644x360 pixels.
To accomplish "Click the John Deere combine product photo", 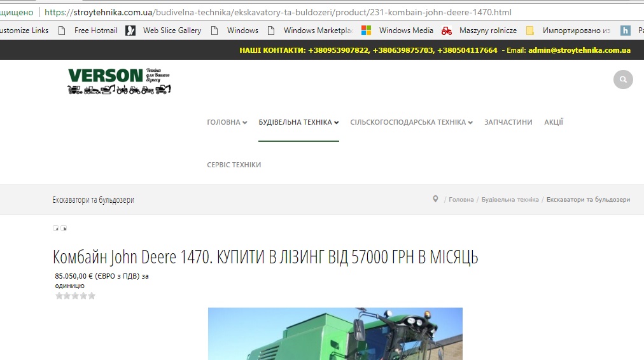I will pyautogui.click(x=335, y=334).
